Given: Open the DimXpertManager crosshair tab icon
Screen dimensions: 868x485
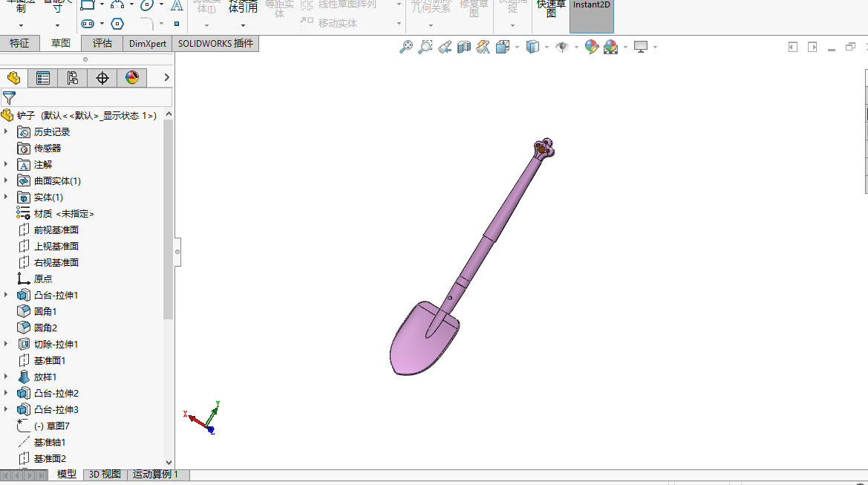Looking at the screenshot, I should (x=102, y=78).
